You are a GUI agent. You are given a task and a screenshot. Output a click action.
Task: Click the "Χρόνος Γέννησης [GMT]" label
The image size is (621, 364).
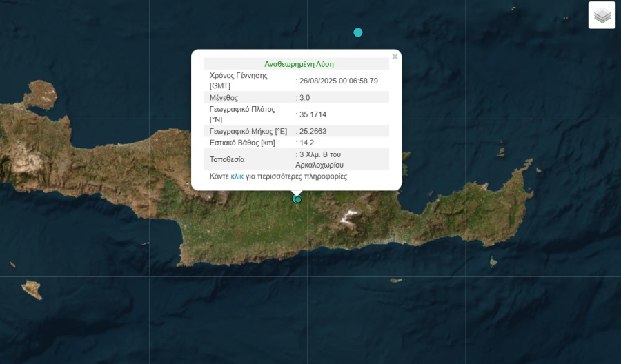tap(238, 81)
